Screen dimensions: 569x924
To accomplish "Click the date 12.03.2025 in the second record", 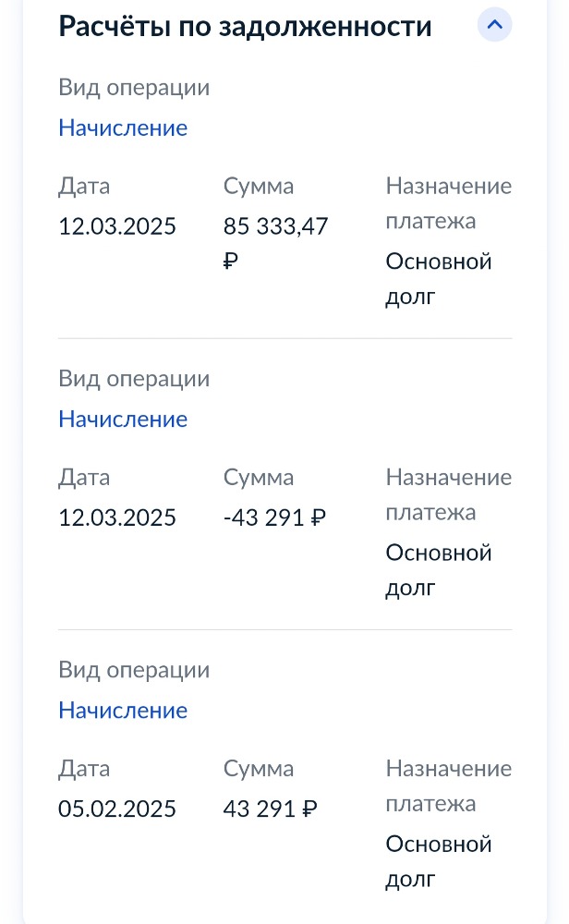I will pos(117,517).
